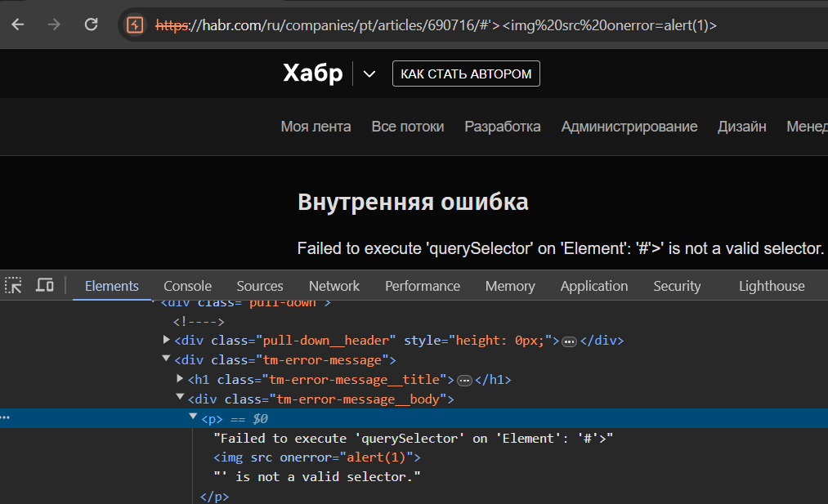The image size is (828, 504).
Task: Toggle the device toolbar icon
Action: coord(45,286)
